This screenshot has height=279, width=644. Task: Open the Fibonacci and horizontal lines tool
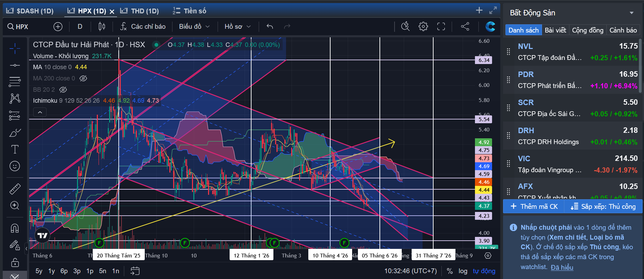tap(14, 82)
